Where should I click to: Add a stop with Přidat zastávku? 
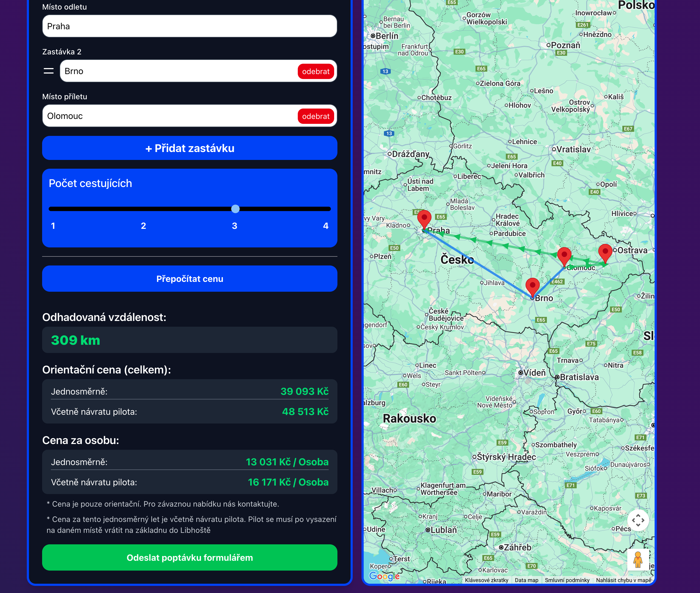click(x=189, y=148)
